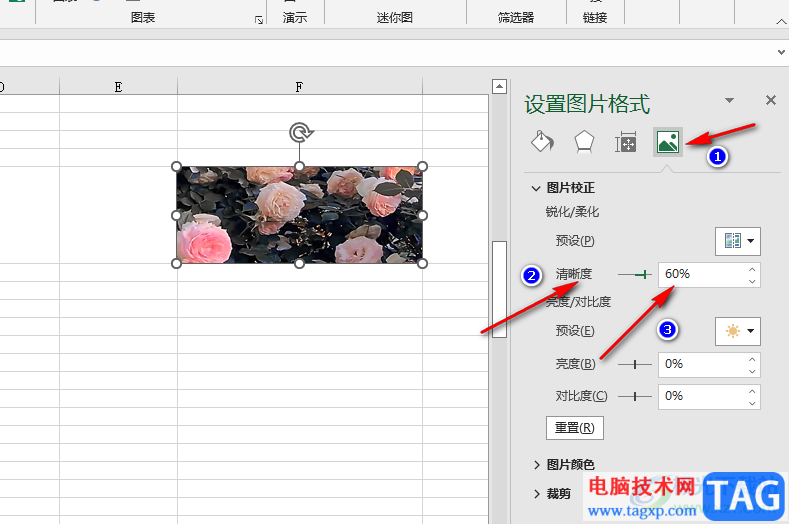The height and width of the screenshot is (524, 789).
Task: Click the picture's top-left resize handle
Action: [x=176, y=167]
